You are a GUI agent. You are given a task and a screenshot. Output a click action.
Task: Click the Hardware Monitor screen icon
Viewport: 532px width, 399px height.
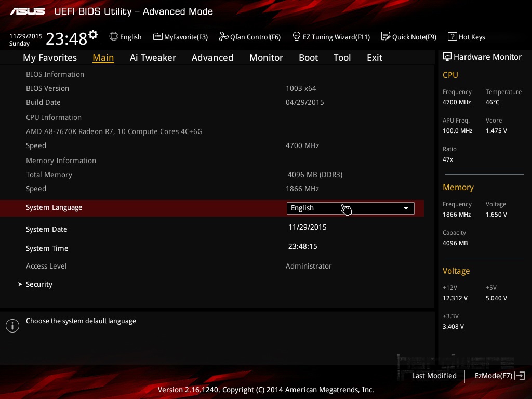pyautogui.click(x=447, y=57)
